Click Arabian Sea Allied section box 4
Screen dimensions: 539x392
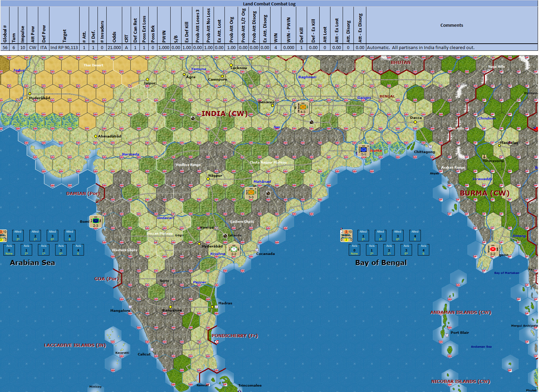coord(70,236)
